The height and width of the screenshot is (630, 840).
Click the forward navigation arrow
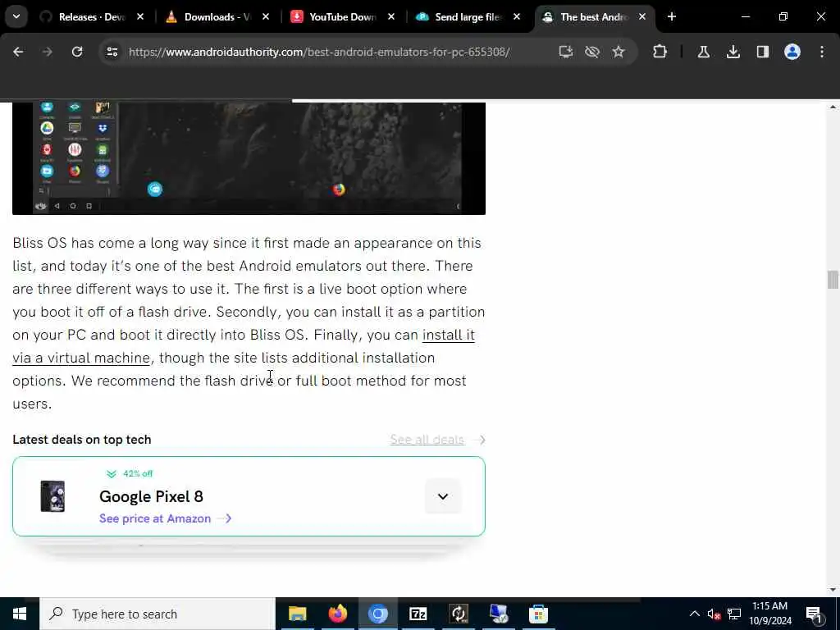coord(47,52)
